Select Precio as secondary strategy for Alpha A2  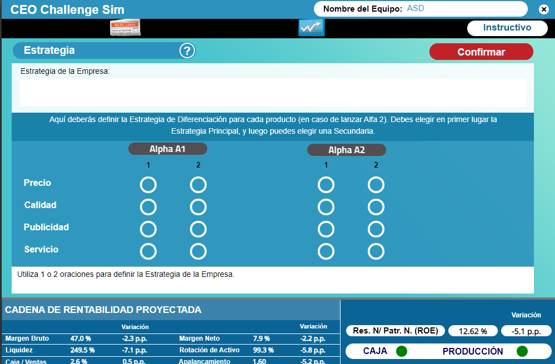(x=376, y=185)
